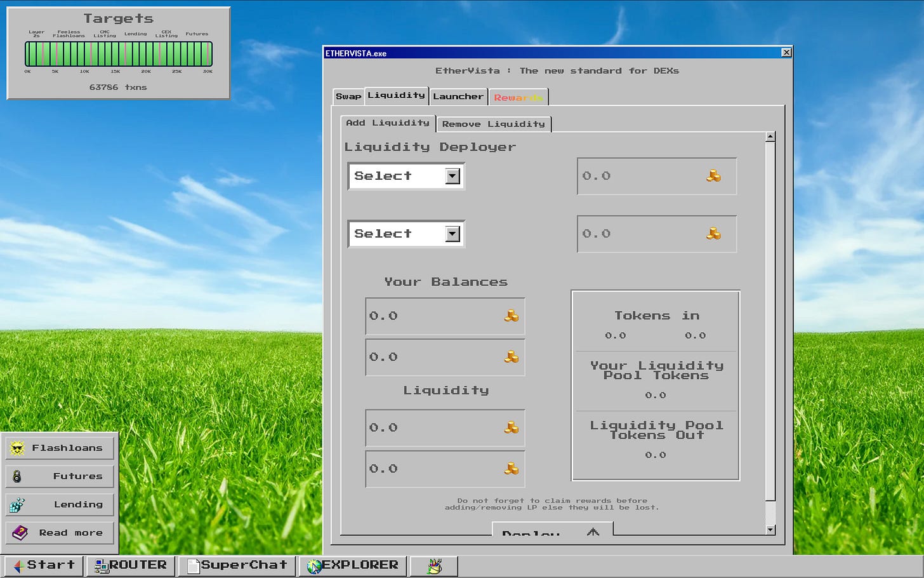This screenshot has height=578, width=924.
Task: Go to the Rewards tab
Action: pos(518,97)
